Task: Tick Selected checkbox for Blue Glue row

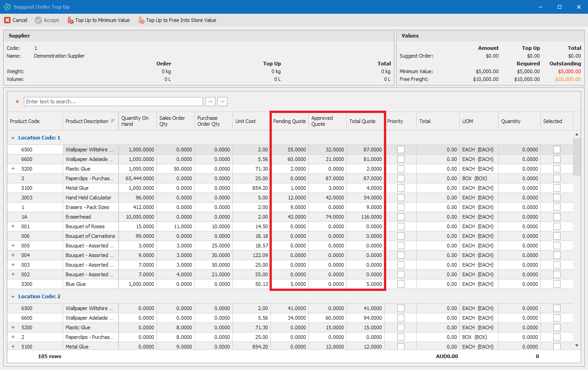Action: (x=556, y=284)
